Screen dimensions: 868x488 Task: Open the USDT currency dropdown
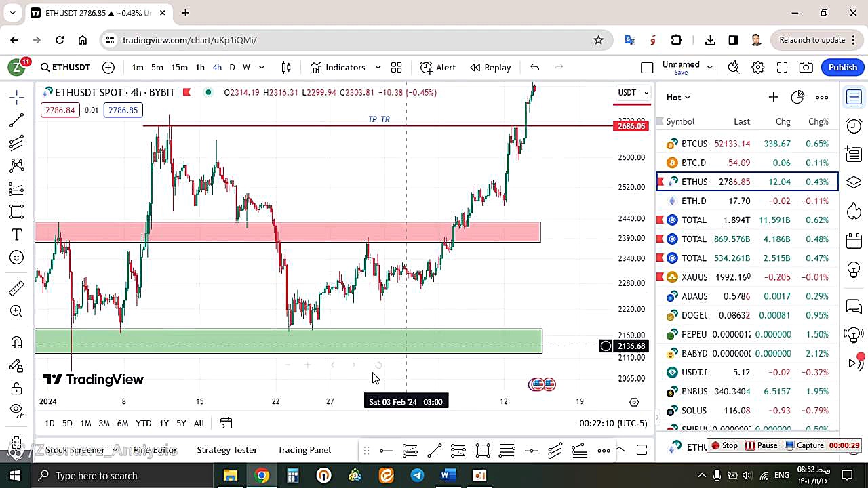(633, 92)
